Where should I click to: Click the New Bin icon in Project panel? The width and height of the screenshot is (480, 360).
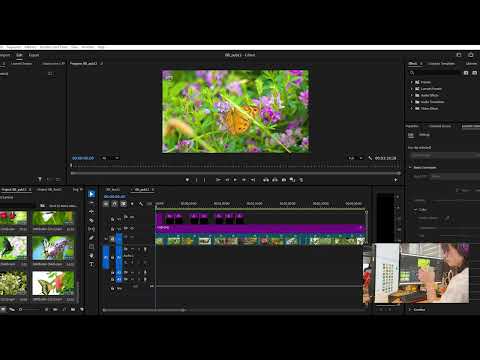[73, 309]
